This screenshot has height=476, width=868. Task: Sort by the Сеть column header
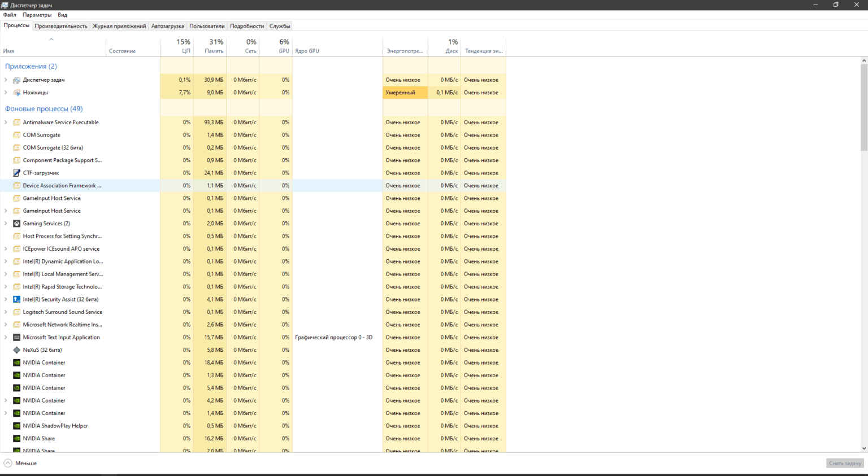point(243,46)
